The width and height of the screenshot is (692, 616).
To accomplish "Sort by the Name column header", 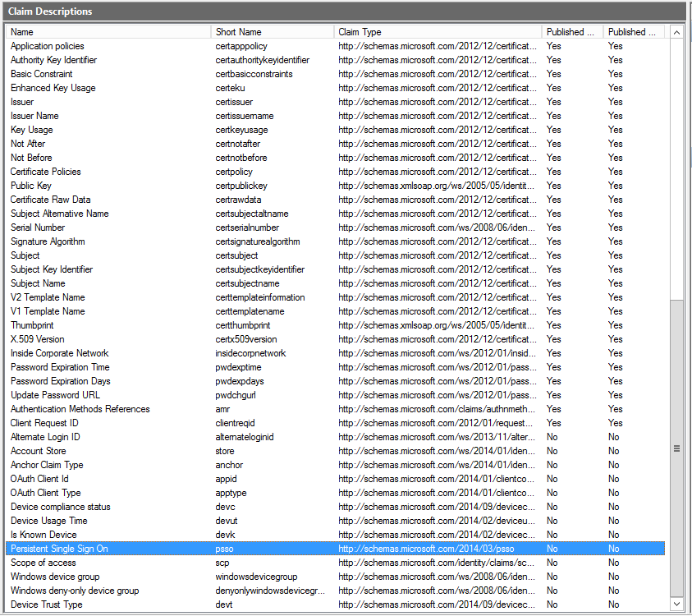I will (x=107, y=32).
